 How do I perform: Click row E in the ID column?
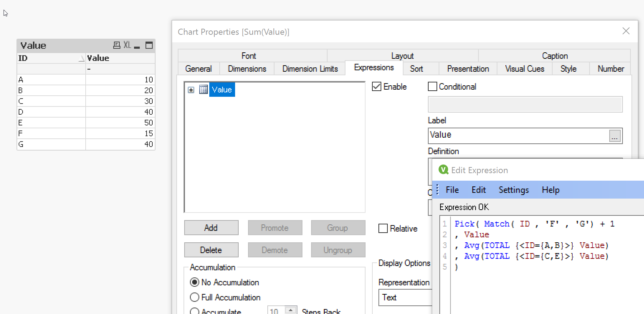coord(51,123)
